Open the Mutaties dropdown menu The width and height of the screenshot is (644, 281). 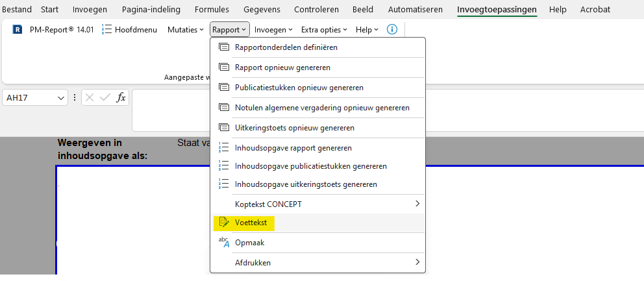click(x=186, y=30)
